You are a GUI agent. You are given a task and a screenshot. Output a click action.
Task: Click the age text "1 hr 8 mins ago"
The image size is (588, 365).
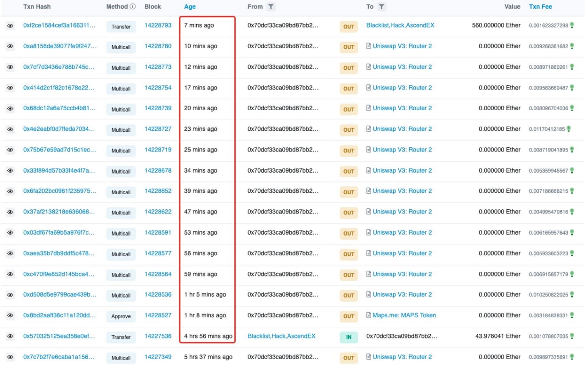pyautogui.click(x=205, y=315)
